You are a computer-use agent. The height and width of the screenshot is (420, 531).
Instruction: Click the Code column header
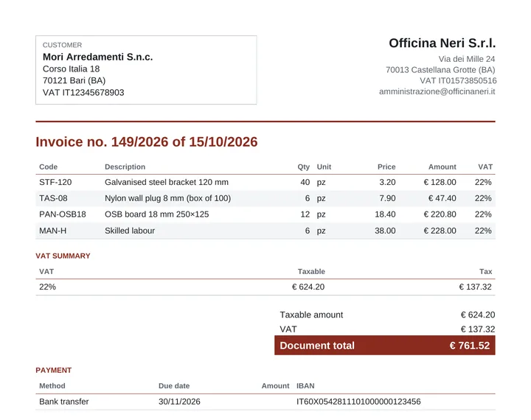click(49, 167)
